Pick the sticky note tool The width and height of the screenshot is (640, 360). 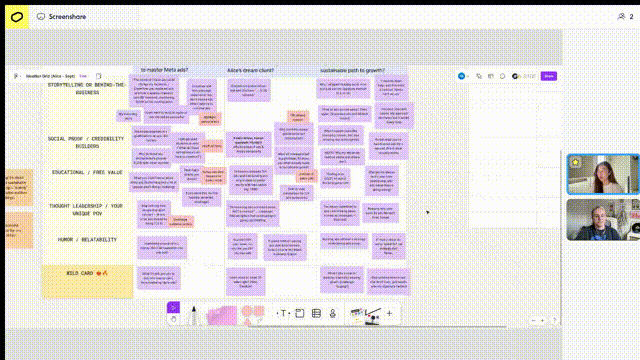pos(222,316)
